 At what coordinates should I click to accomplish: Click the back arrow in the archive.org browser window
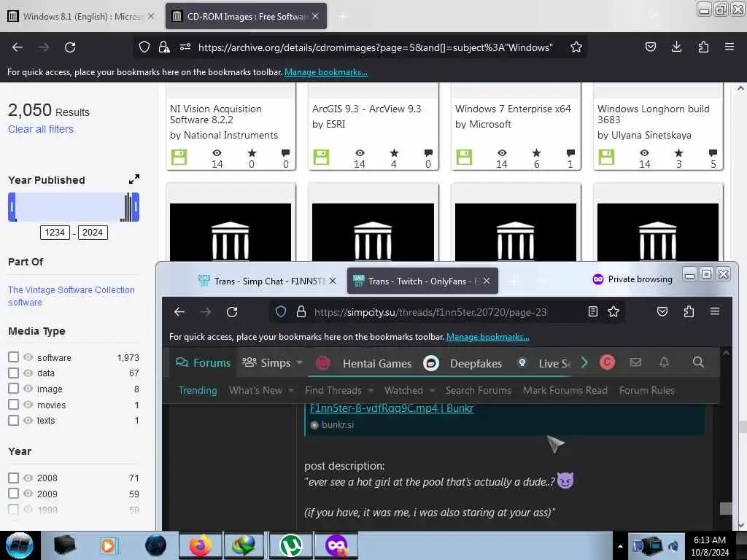[18, 47]
